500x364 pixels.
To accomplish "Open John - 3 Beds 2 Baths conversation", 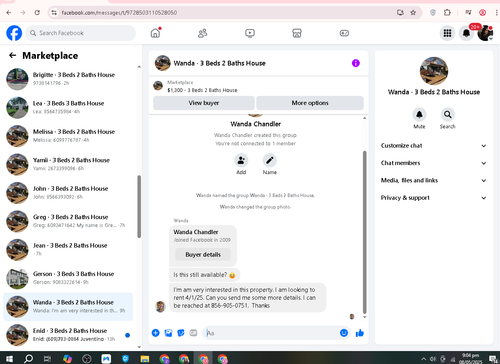I will [68, 193].
